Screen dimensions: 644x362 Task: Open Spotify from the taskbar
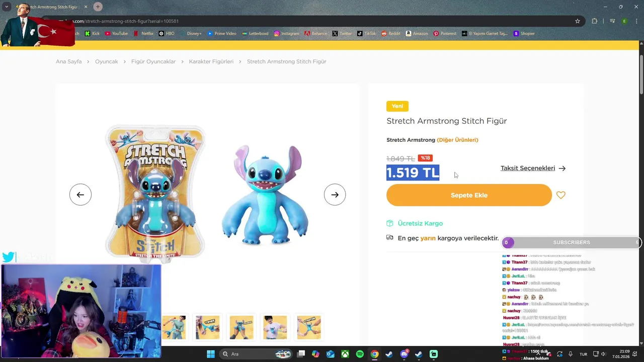360,354
